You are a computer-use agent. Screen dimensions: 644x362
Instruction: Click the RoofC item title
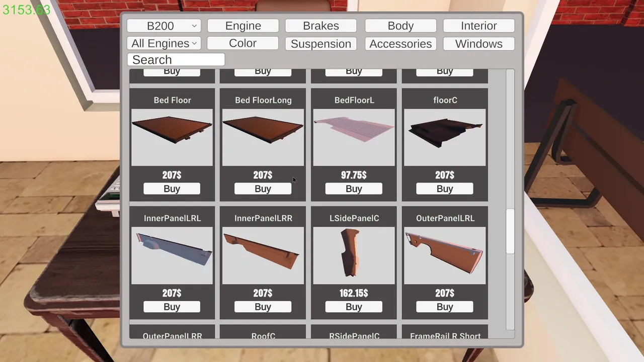263,335
